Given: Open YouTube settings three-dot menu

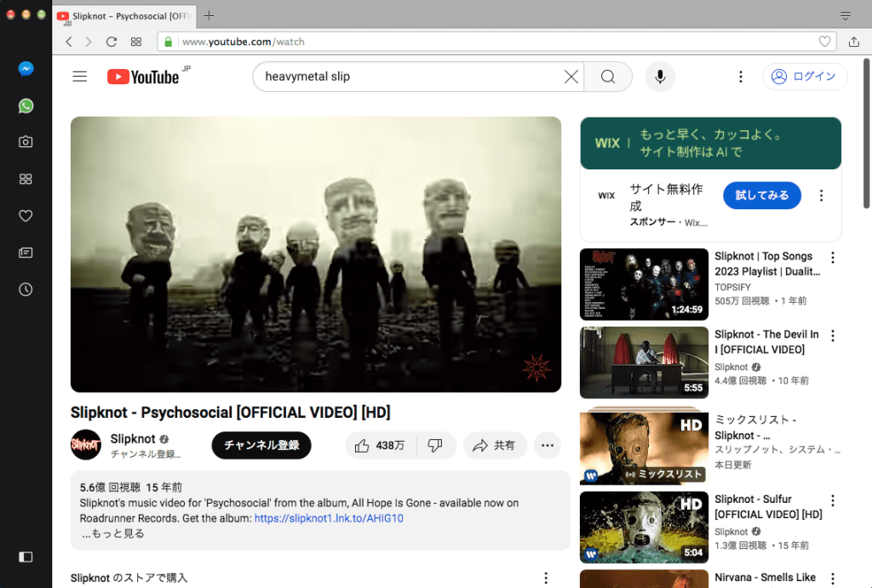Looking at the screenshot, I should (740, 76).
